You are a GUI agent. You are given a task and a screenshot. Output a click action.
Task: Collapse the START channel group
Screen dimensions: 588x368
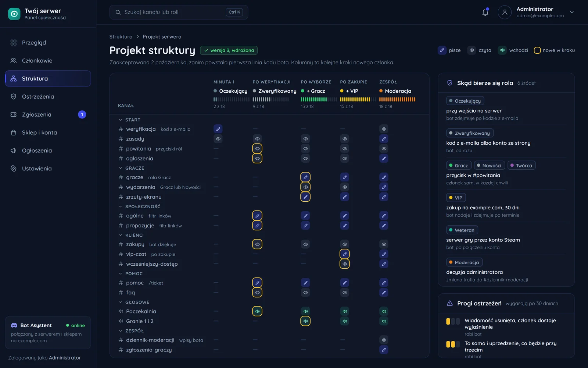120,120
